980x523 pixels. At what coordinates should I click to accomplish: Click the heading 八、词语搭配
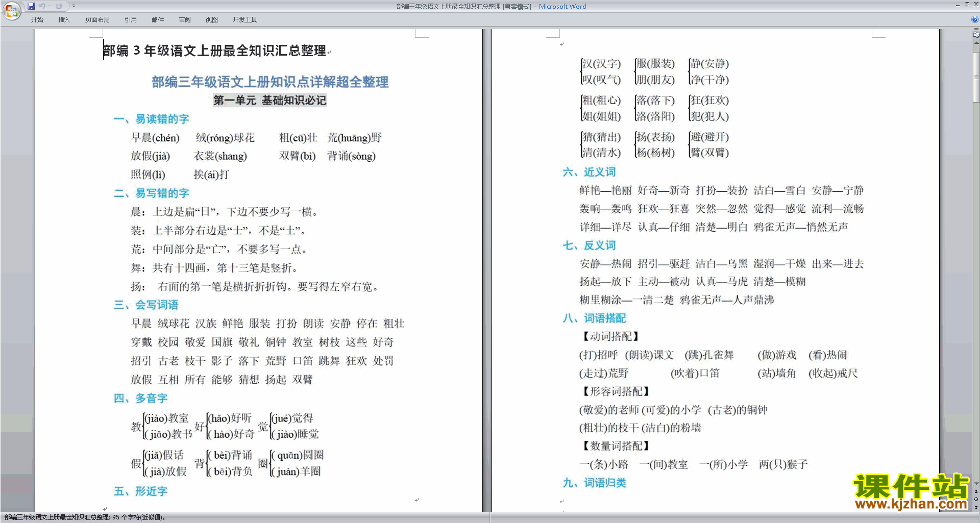[x=594, y=318]
